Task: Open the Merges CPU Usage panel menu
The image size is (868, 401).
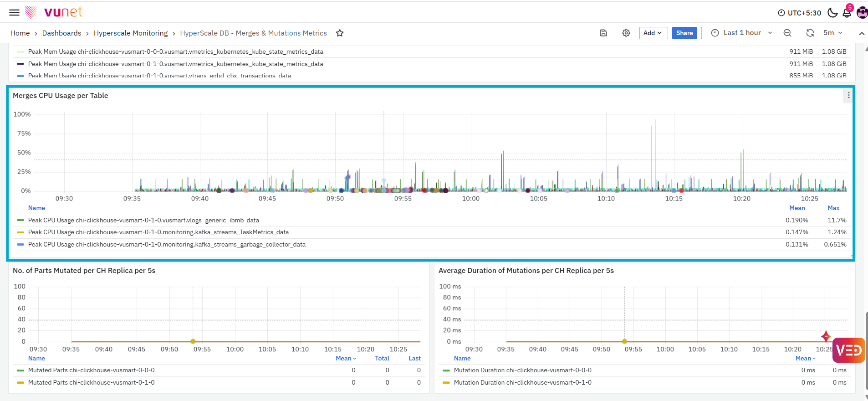Action: 848,95
